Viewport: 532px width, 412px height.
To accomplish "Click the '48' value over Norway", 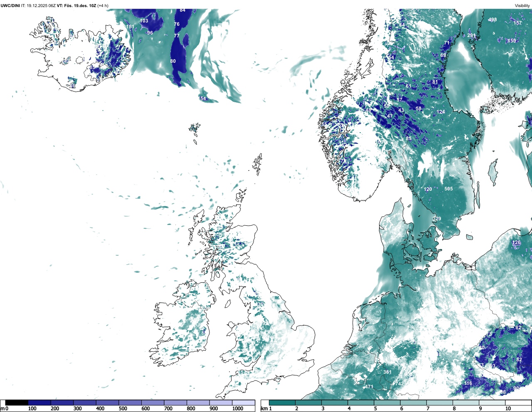I will pos(368,110).
